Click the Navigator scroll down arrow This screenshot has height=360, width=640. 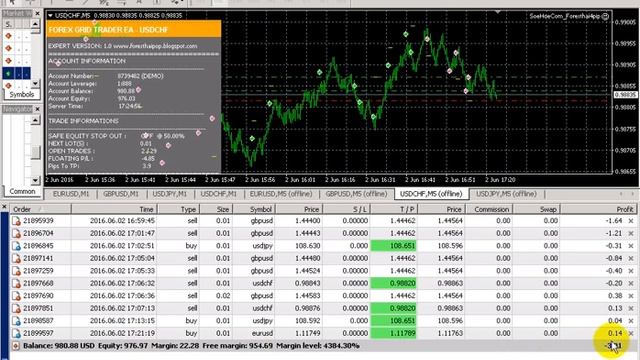tap(36, 180)
